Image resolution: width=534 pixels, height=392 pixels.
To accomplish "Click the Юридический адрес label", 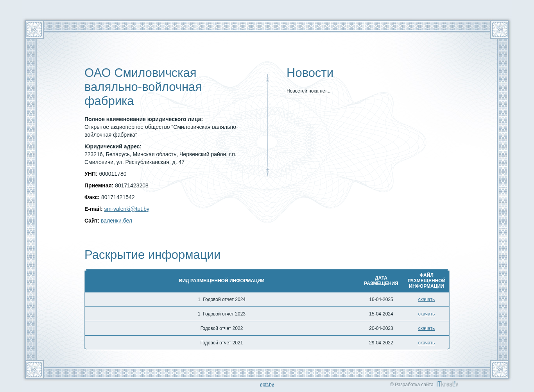I will click(x=113, y=146).
